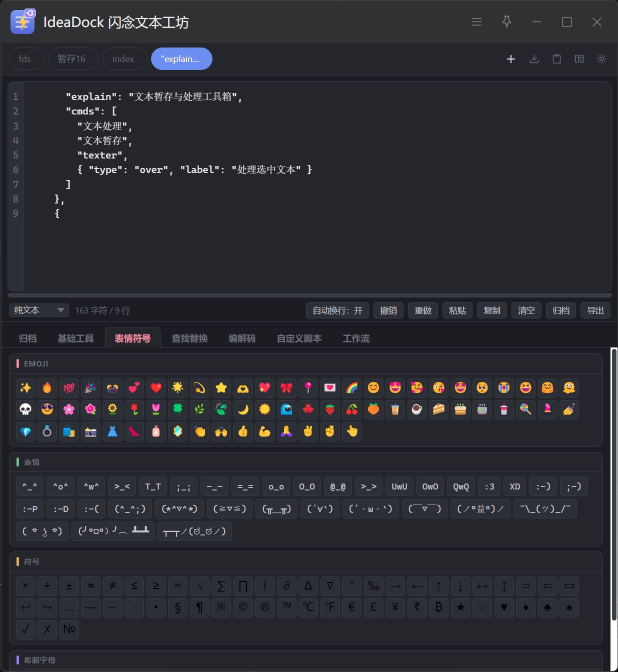Click the download/import icon in tab bar
The height and width of the screenshot is (672, 618).
(x=534, y=59)
